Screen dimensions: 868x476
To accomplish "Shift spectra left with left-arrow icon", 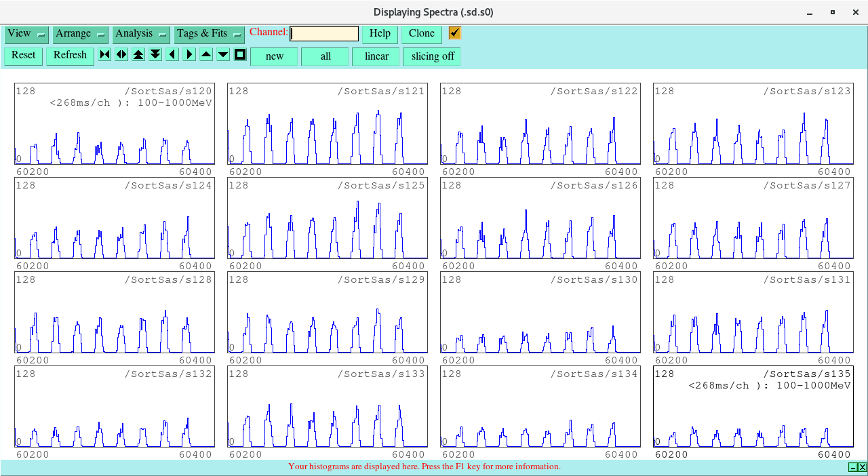I will 172,55.
